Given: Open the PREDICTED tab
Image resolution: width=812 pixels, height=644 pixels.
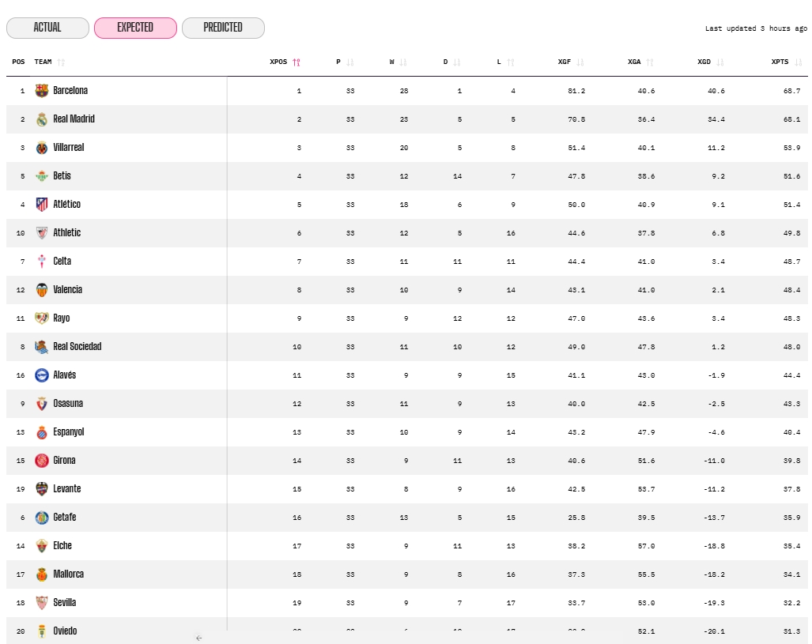Looking at the screenshot, I should pos(223,27).
